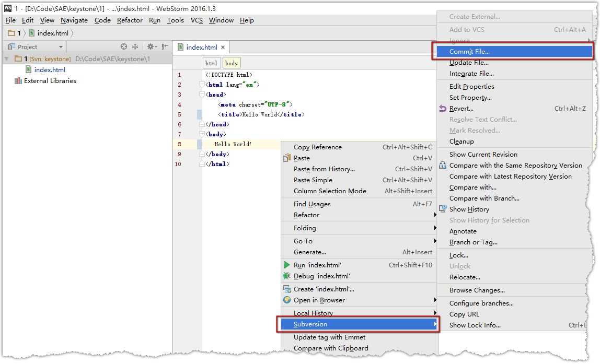600x364 pixels.
Task: Open the Navigate menu
Action: (74, 20)
